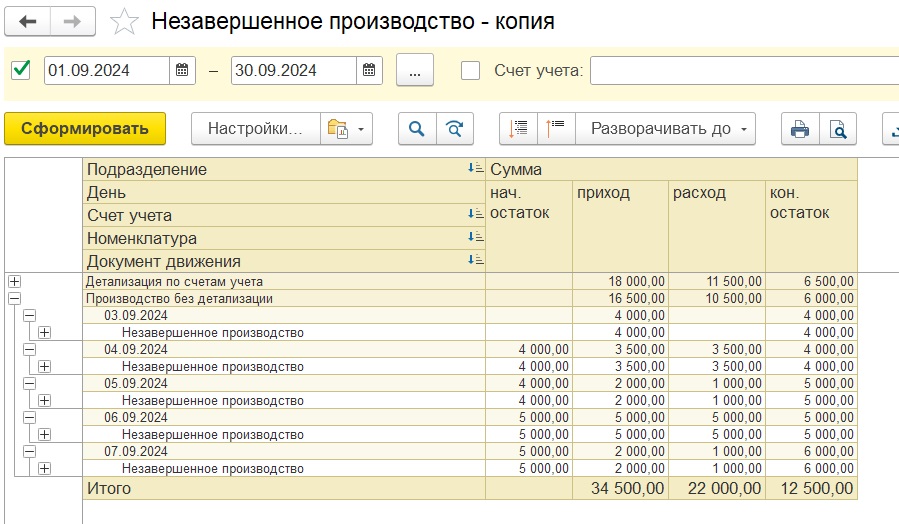Select the Производство без детализации cell

(284, 299)
